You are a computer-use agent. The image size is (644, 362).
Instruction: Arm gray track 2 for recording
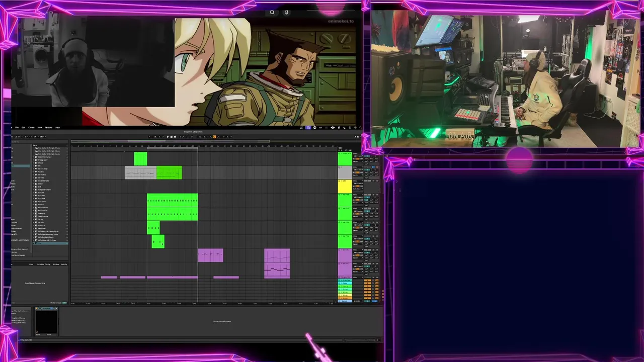click(x=377, y=167)
